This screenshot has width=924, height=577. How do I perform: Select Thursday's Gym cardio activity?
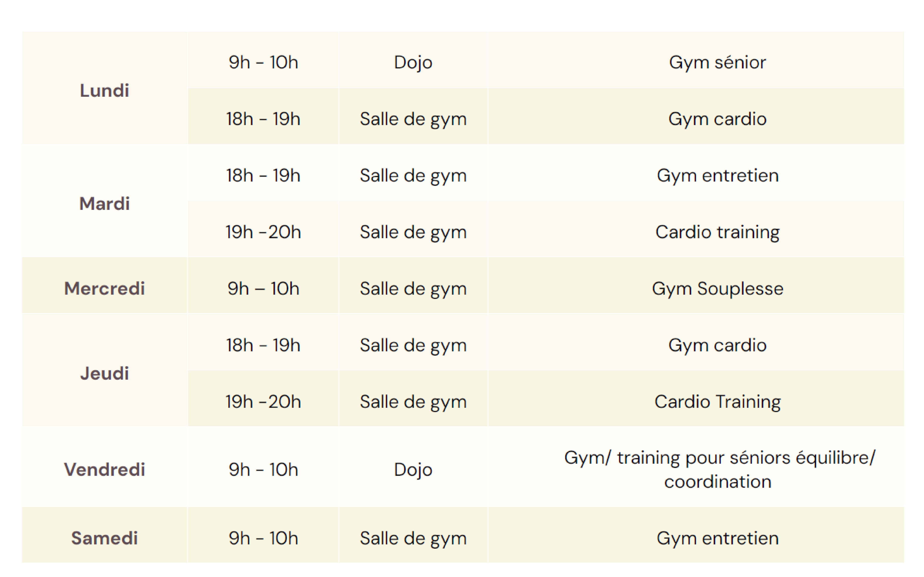tap(717, 345)
